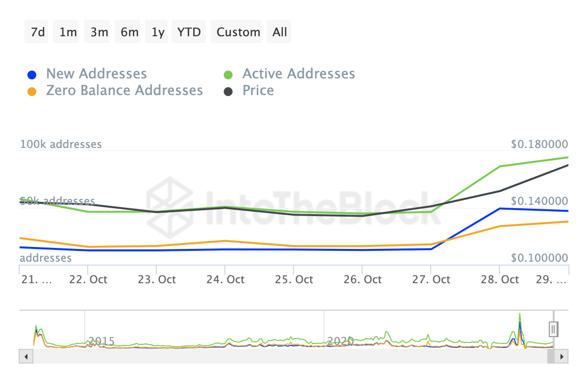Switch chart to 6m range
This screenshot has width=588, height=392.
coord(129,32)
